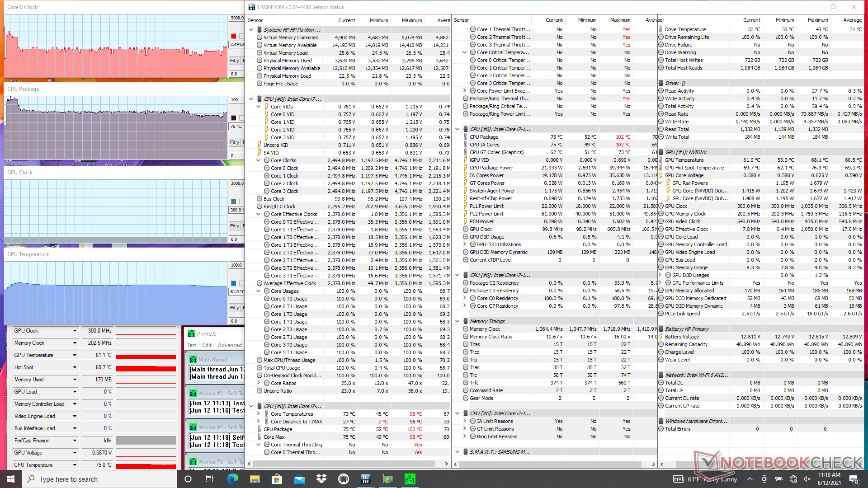Image resolution: width=868 pixels, height=488 pixels.
Task: Open File Explorer from the taskbar
Action: pyautogui.click(x=255, y=479)
